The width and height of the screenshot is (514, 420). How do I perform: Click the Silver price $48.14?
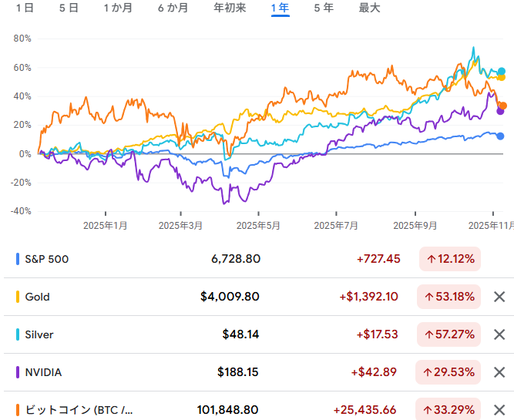(x=240, y=334)
